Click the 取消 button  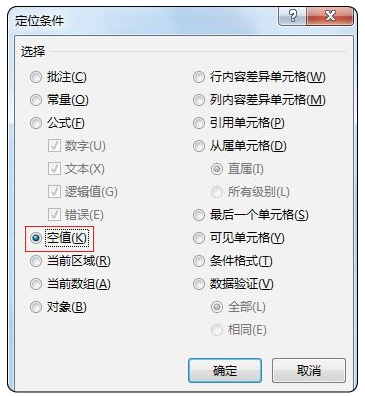point(309,370)
